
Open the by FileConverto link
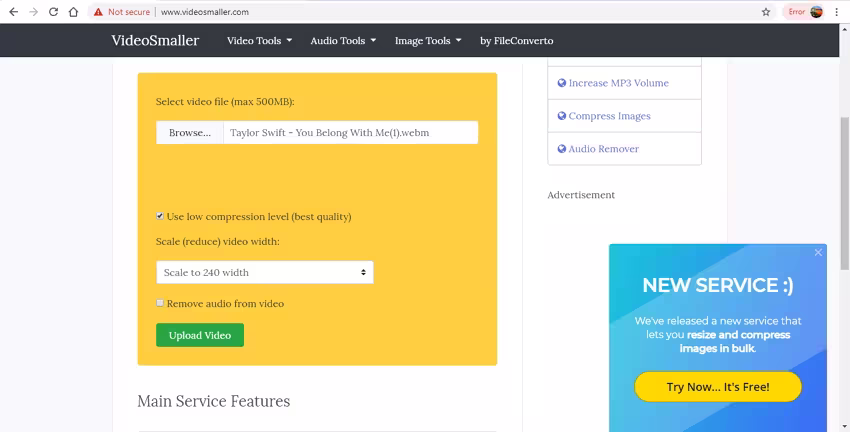click(516, 41)
